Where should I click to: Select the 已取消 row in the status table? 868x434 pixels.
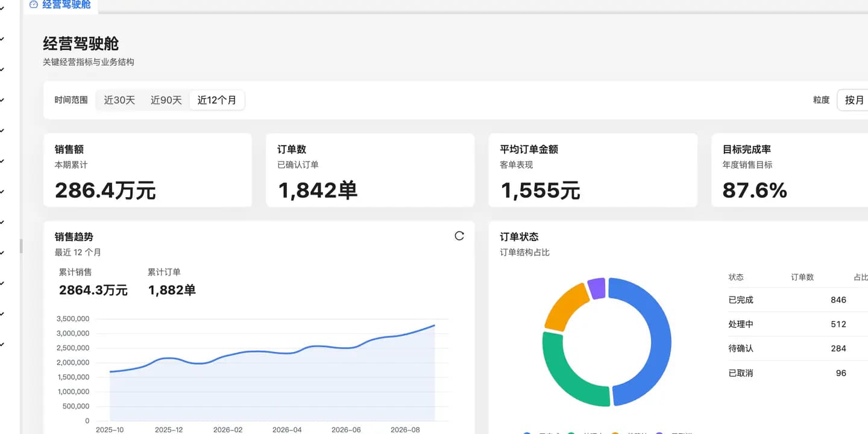coord(798,373)
